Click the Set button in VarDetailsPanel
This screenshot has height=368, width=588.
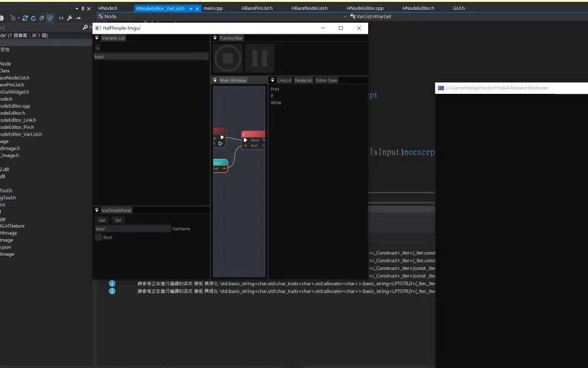[x=118, y=220]
